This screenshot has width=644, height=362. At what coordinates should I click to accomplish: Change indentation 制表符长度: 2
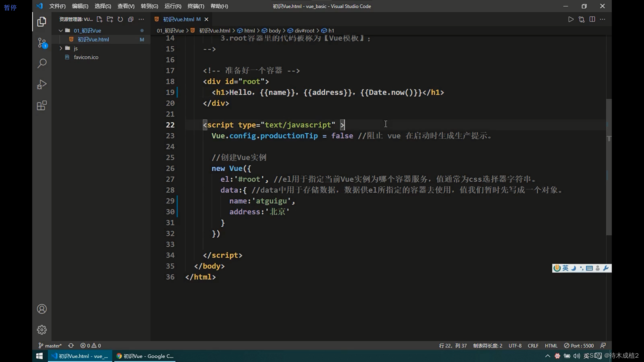488,346
